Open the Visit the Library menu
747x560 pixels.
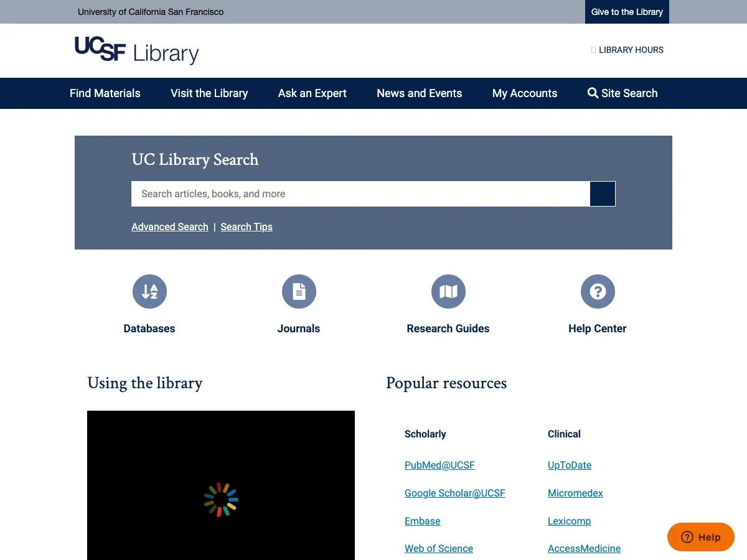click(209, 93)
